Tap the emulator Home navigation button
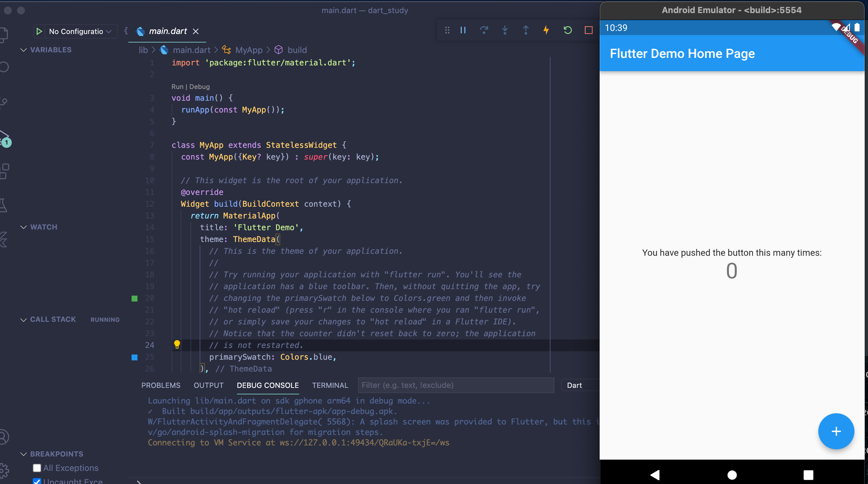This screenshot has height=484, width=868. [732, 475]
